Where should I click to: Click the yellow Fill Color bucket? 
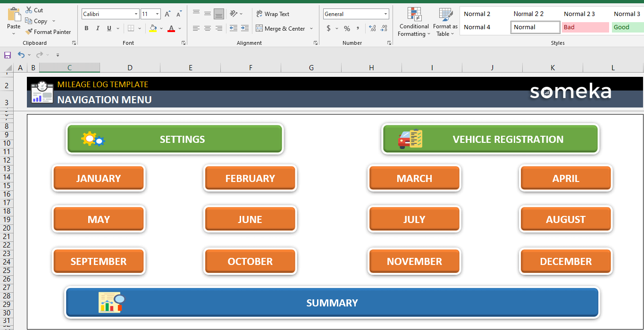pos(153,28)
